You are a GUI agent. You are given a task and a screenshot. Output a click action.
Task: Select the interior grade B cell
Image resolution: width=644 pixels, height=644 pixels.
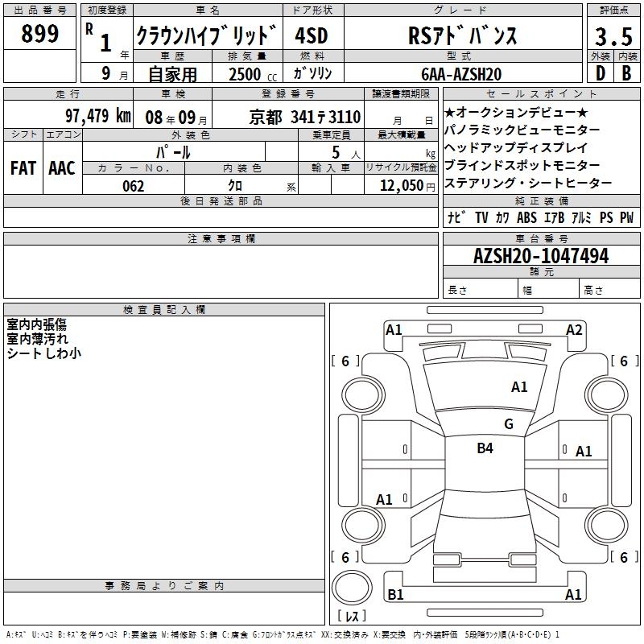(x=626, y=73)
